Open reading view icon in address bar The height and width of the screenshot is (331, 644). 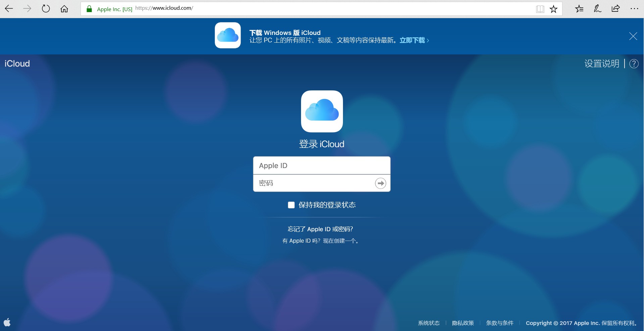[540, 9]
